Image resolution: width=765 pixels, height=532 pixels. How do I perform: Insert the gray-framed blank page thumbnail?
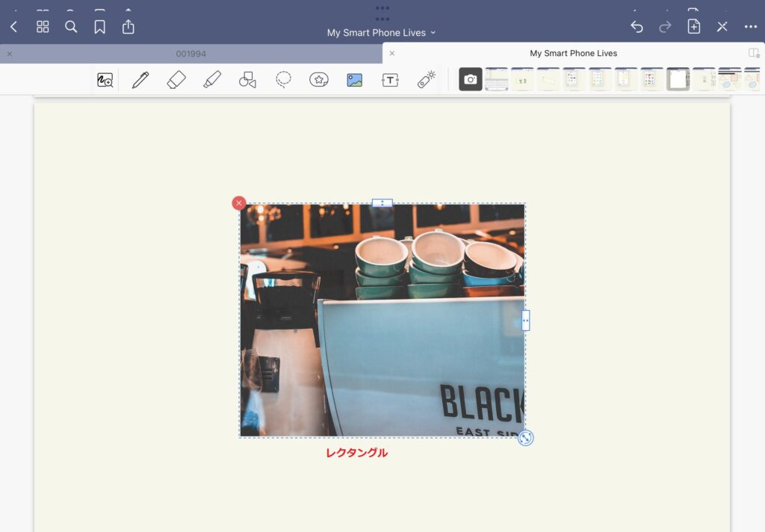678,79
